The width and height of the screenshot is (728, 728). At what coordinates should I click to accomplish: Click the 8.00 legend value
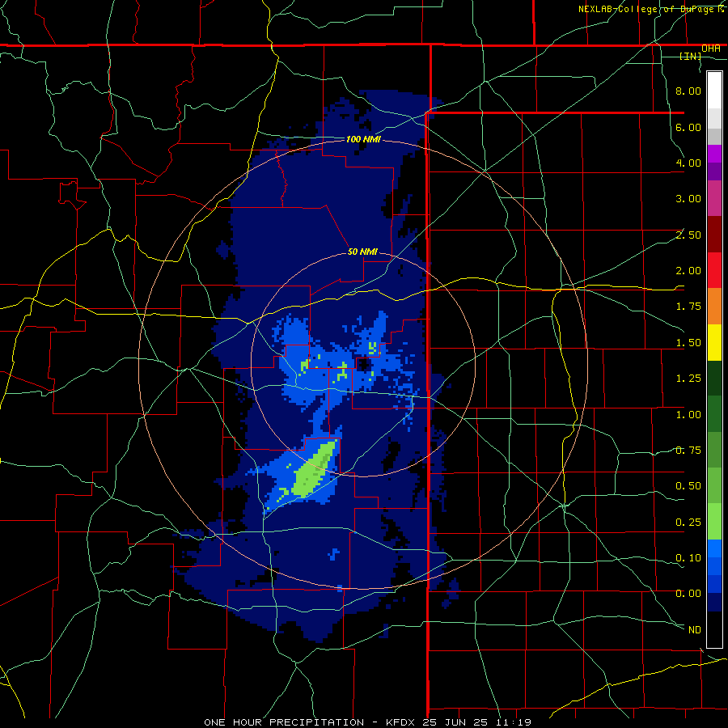point(688,91)
